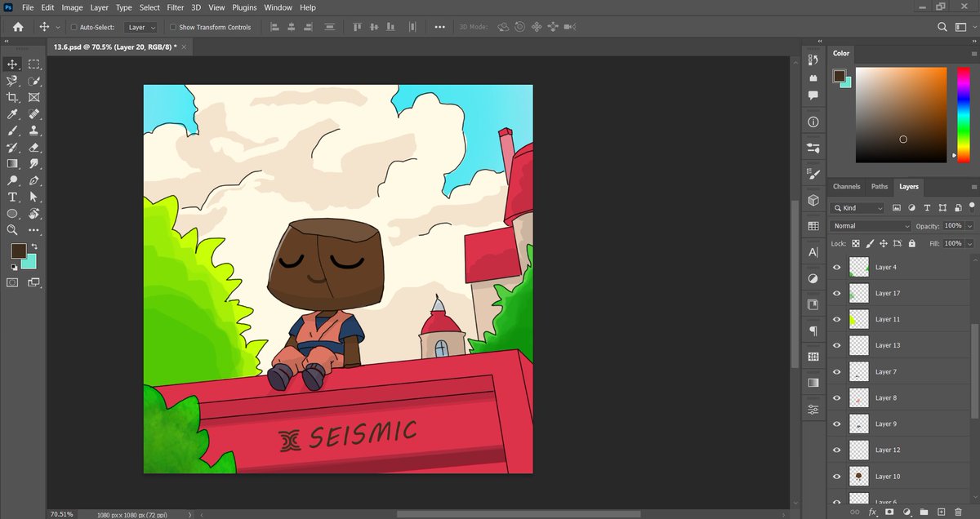Select the Pen tool

pos(34,180)
